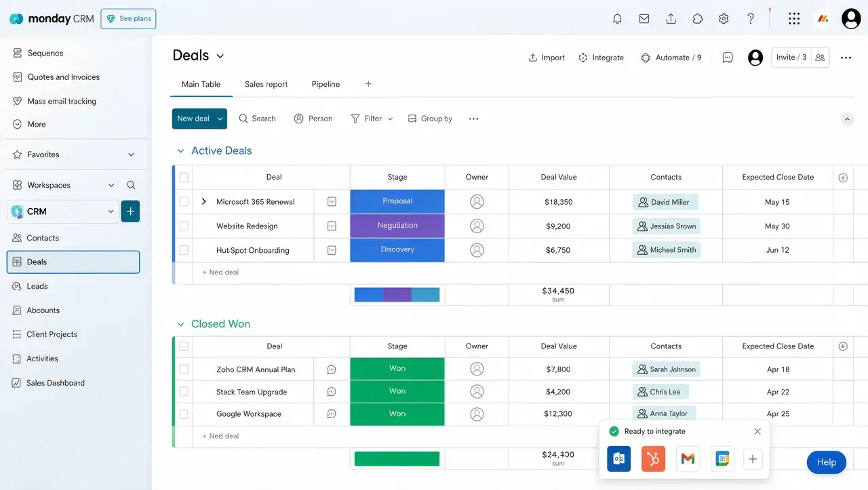Open updates for Microsoft 365 Renewal

pyautogui.click(x=332, y=201)
